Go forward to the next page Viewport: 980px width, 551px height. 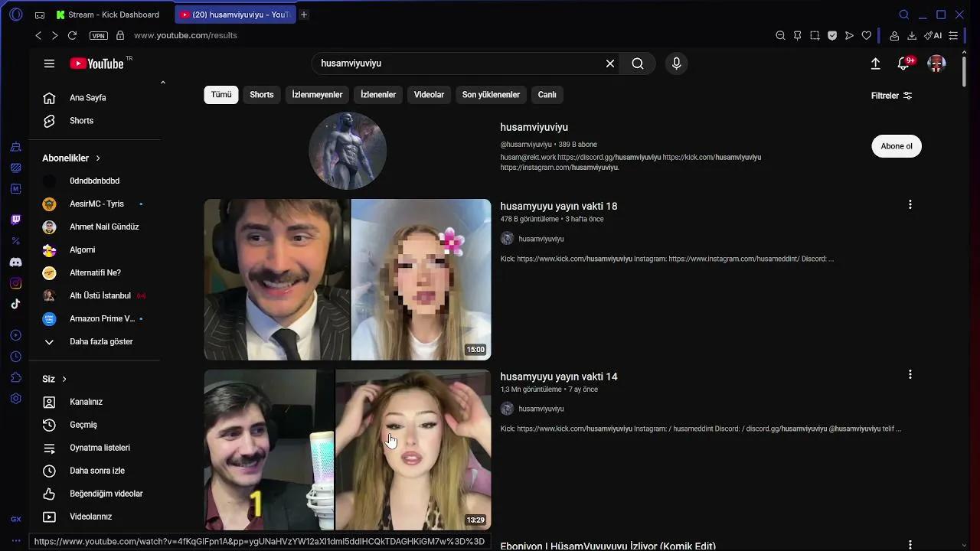pyautogui.click(x=54, y=35)
